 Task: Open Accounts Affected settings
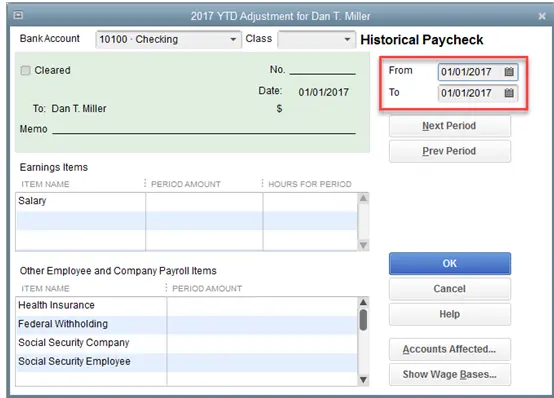[x=450, y=349]
